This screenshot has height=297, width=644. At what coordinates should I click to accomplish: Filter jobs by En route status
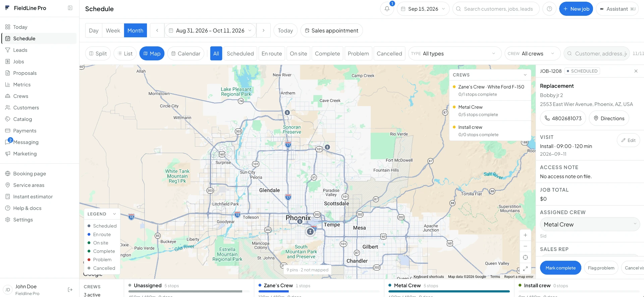[x=272, y=54]
